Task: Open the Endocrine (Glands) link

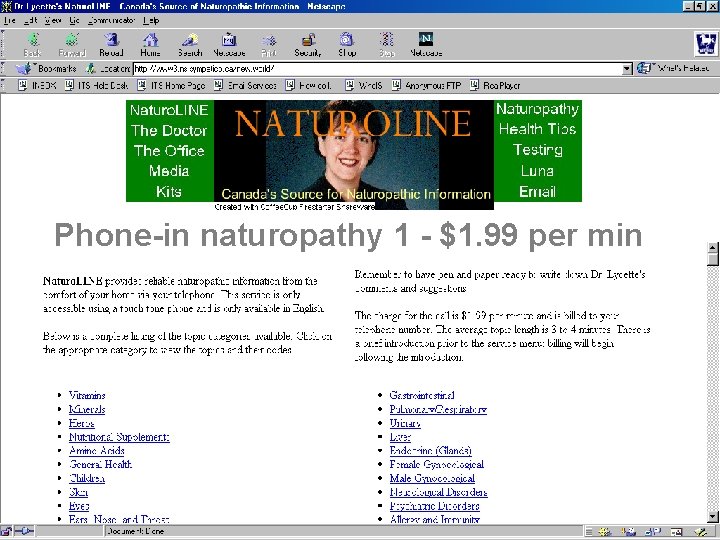Action: pos(431,450)
